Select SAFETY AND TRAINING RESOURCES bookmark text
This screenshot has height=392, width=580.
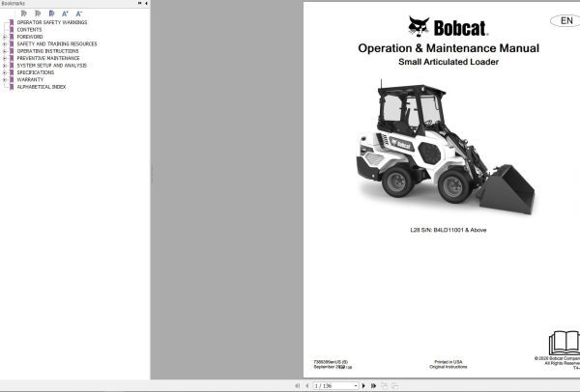(57, 44)
